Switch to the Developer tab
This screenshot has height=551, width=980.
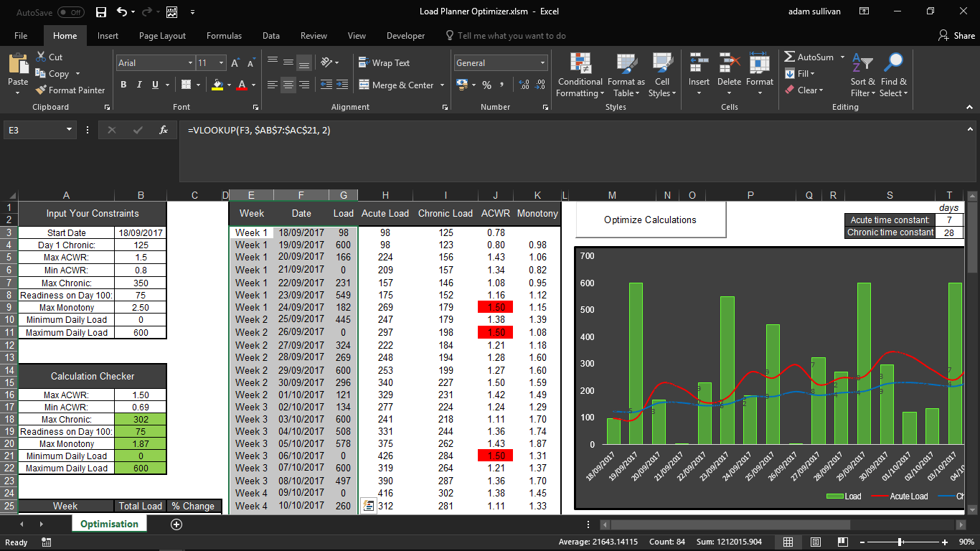pyautogui.click(x=405, y=36)
